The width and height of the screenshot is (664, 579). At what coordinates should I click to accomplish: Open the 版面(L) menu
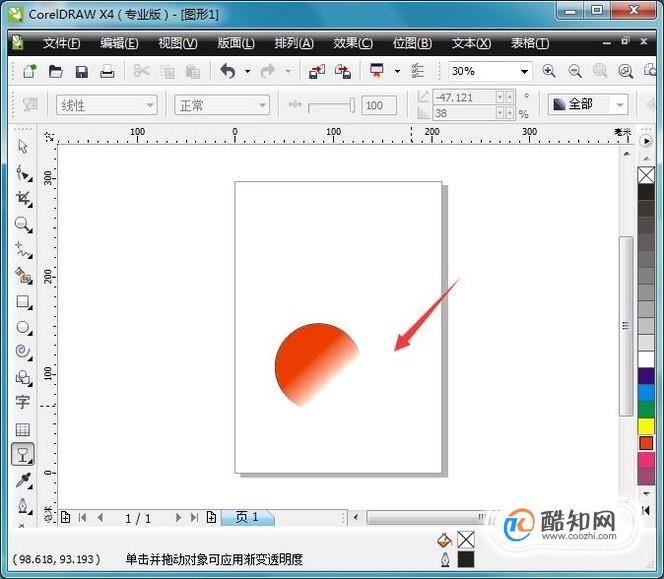coord(236,43)
